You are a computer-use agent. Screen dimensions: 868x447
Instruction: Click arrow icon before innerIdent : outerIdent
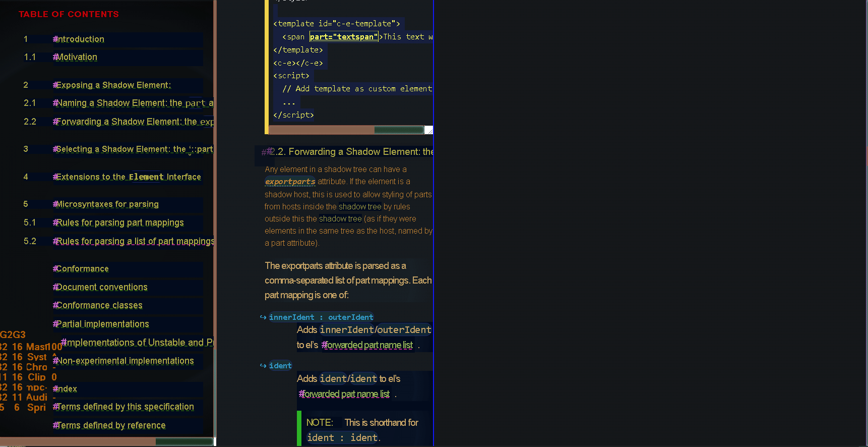(263, 317)
